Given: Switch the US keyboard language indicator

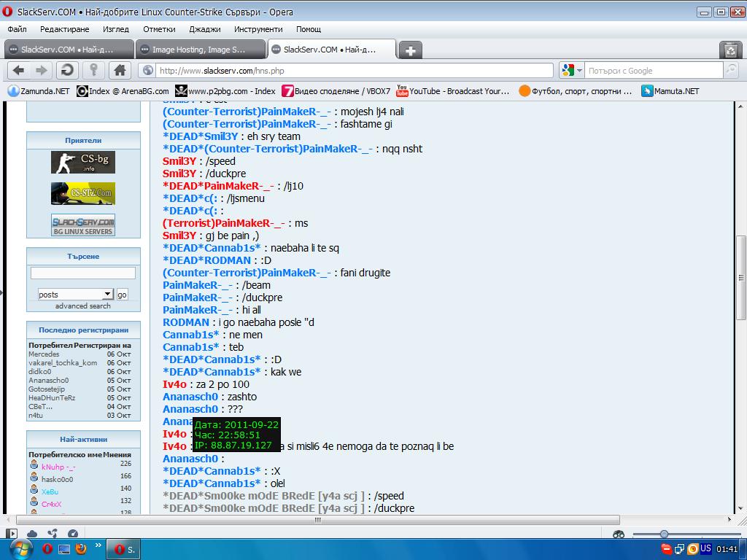Looking at the screenshot, I should point(705,548).
